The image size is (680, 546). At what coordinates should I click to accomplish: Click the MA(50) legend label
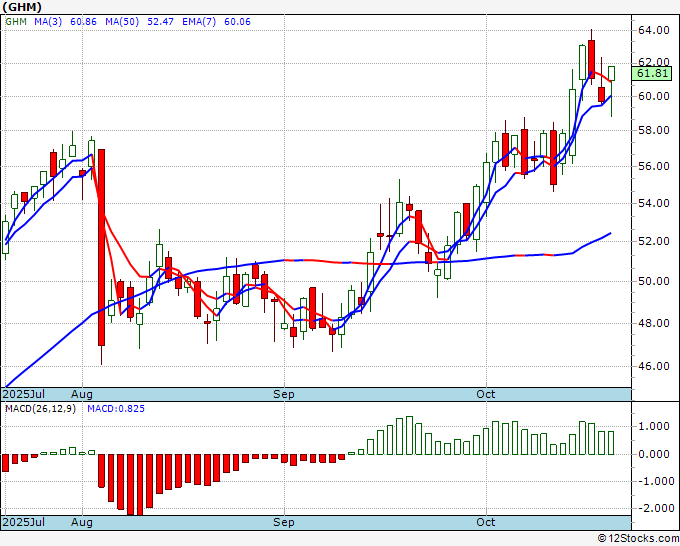coord(122,22)
